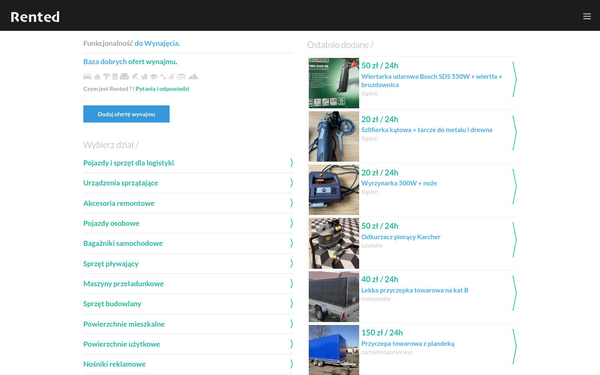Click the mountains category icon
This screenshot has height=375, width=600.
pos(193,77)
